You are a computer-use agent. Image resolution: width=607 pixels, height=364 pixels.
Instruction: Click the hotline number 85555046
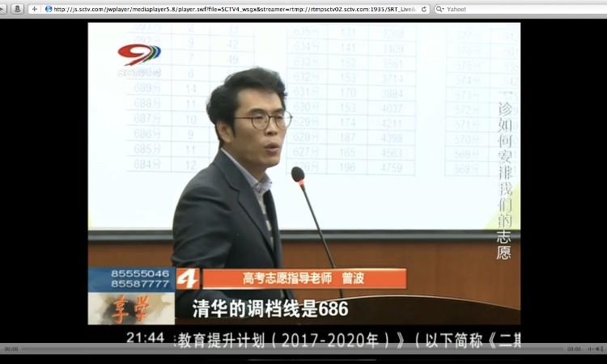[130, 273]
